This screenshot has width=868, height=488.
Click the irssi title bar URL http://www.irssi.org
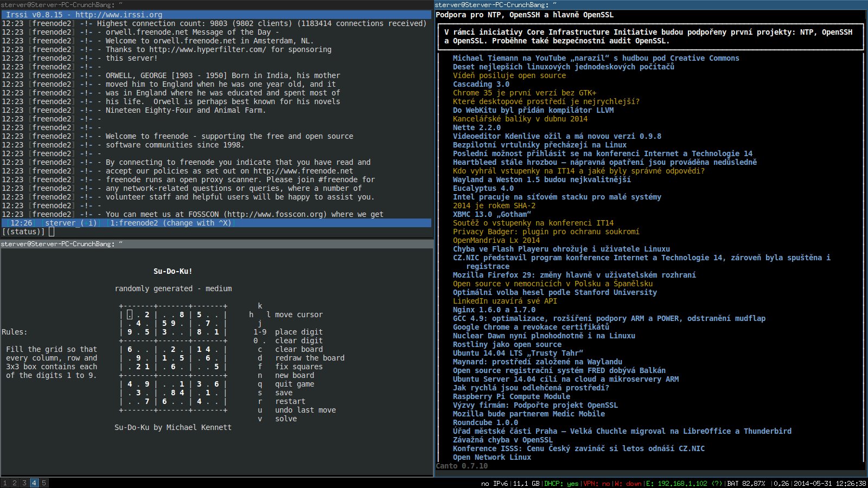[119, 15]
